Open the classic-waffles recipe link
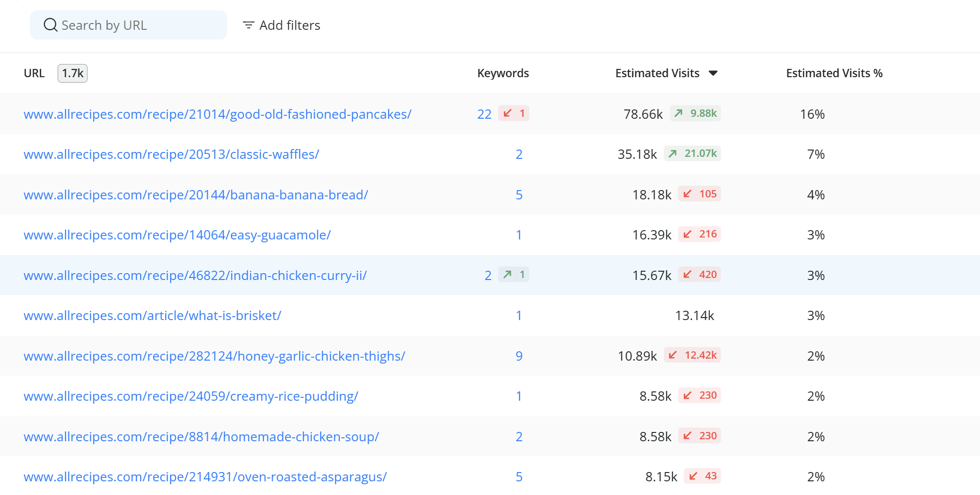This screenshot has width=980, height=495. [x=171, y=154]
